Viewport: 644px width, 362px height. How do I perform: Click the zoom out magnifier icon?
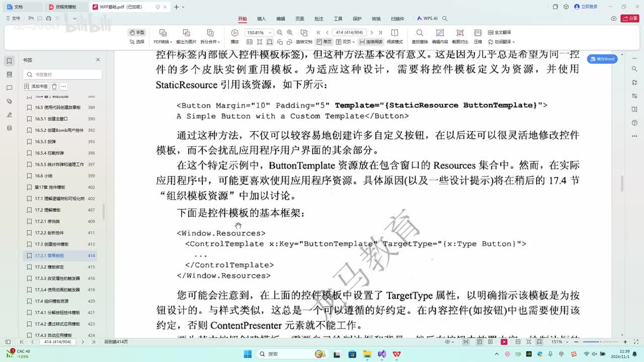click(280, 33)
